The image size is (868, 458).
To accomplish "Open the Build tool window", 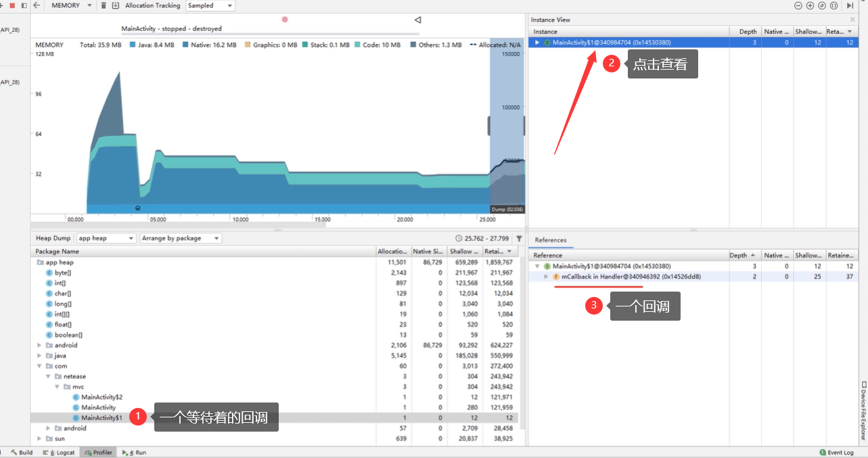I will pyautogui.click(x=22, y=453).
